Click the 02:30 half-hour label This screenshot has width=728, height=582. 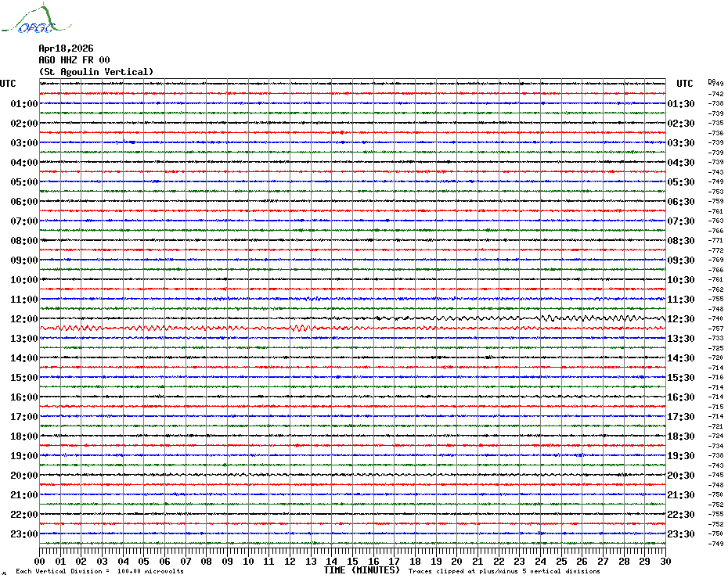(x=681, y=123)
